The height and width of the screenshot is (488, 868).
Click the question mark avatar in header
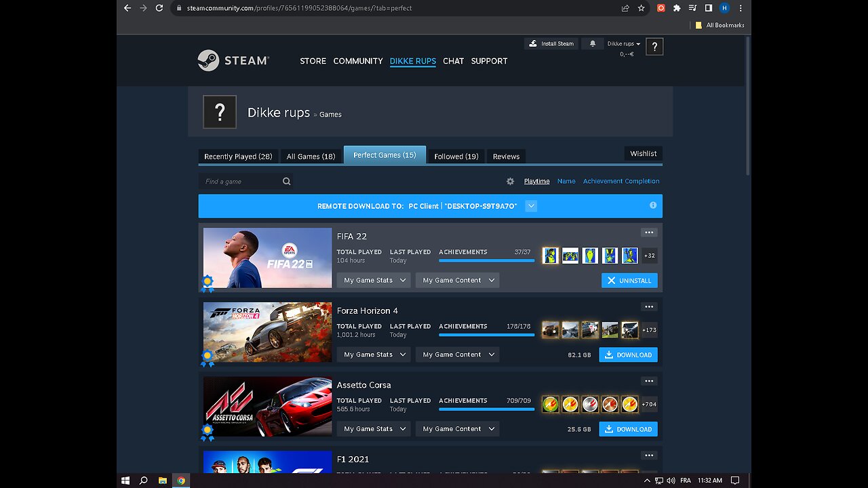pos(654,47)
